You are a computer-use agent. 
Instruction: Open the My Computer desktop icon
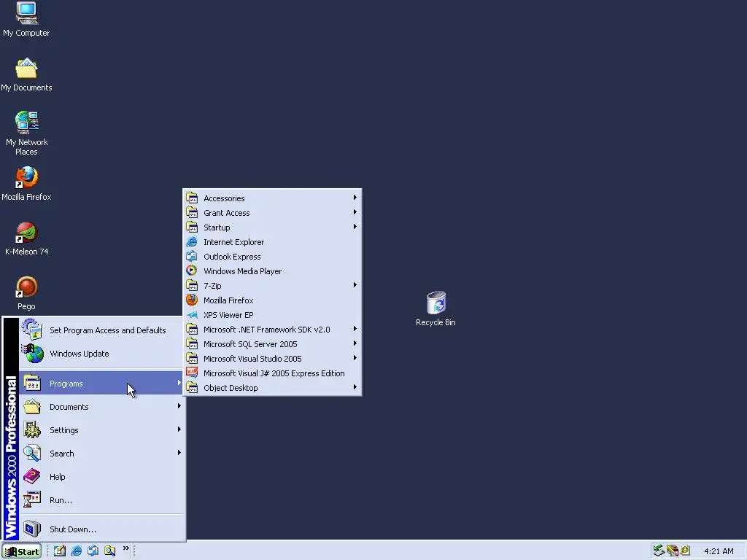point(26,20)
